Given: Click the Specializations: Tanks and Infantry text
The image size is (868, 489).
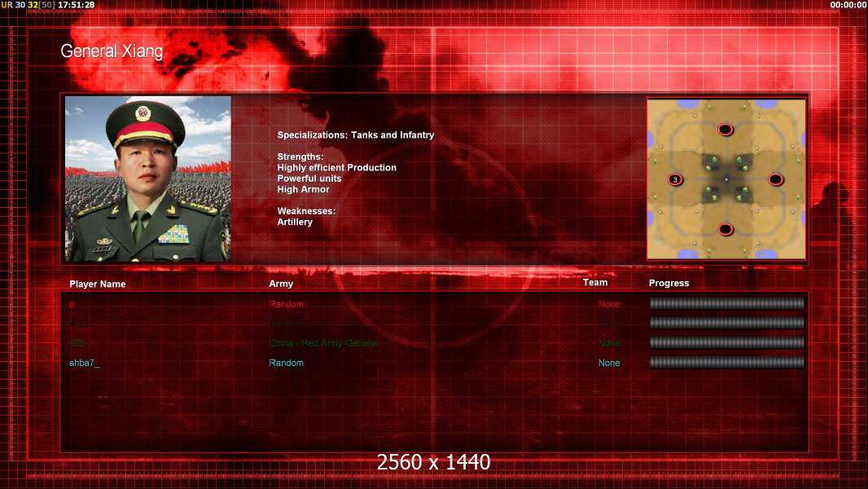Looking at the screenshot, I should pos(355,135).
